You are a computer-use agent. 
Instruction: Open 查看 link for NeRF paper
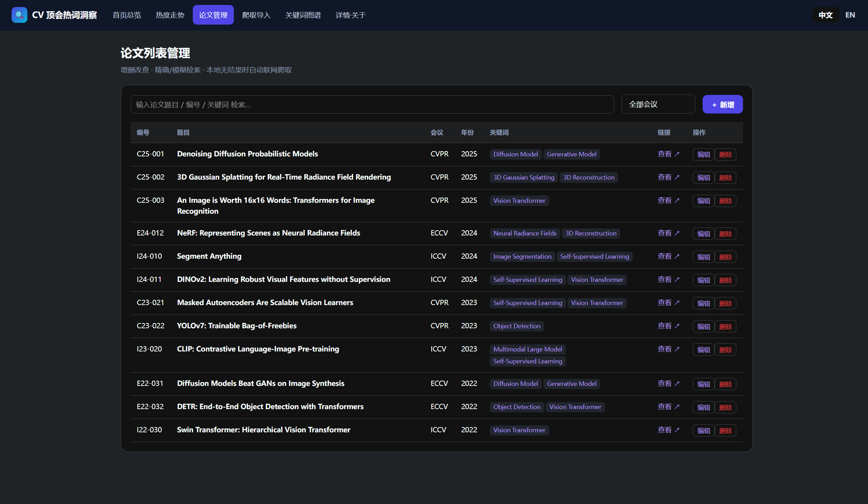[669, 233]
